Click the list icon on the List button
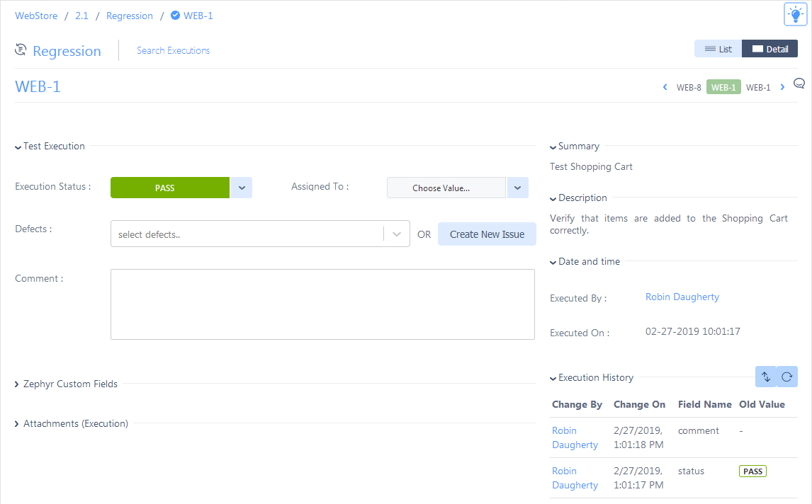The width and height of the screenshot is (812, 504). 709,48
